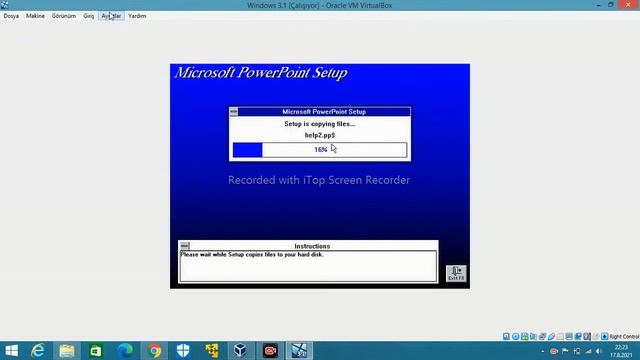The height and width of the screenshot is (360, 640).
Task: Open the Dosya menu
Action: [11, 16]
